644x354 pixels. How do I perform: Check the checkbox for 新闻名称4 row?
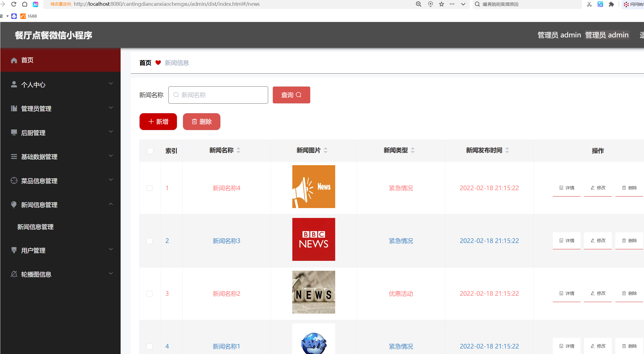150,188
